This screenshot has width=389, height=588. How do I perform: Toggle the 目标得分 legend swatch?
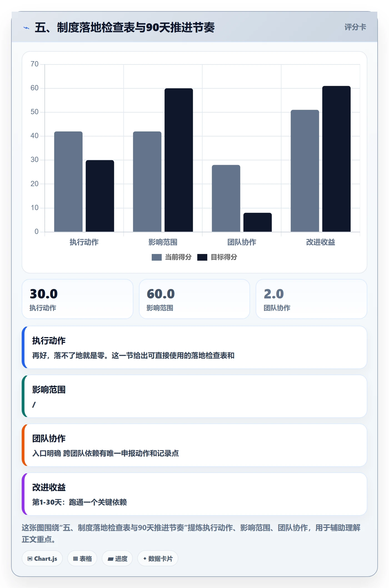point(202,257)
